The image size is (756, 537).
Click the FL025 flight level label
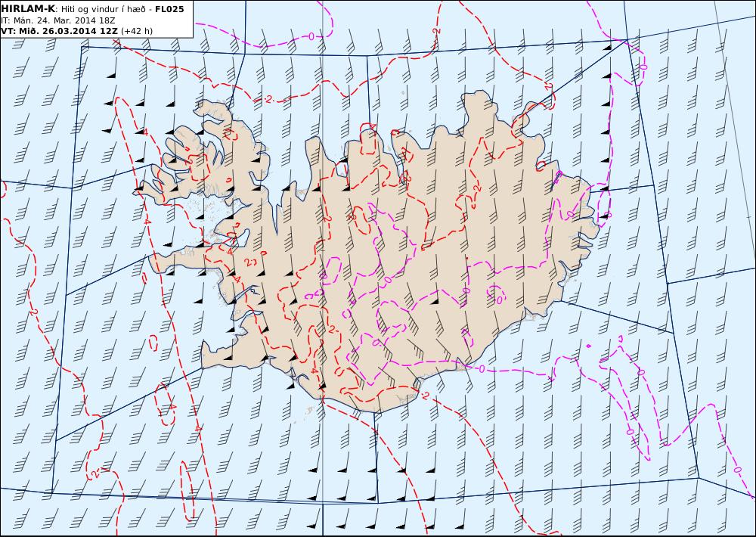tap(169, 9)
